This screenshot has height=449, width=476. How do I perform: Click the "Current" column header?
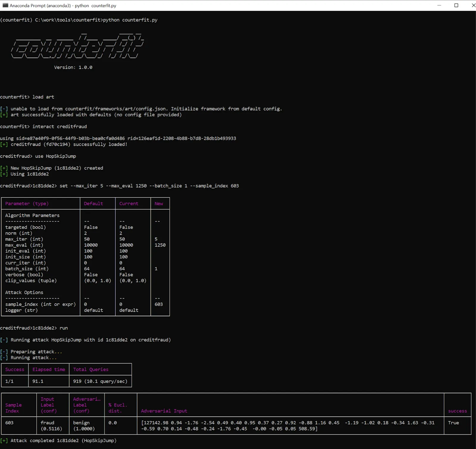(129, 204)
